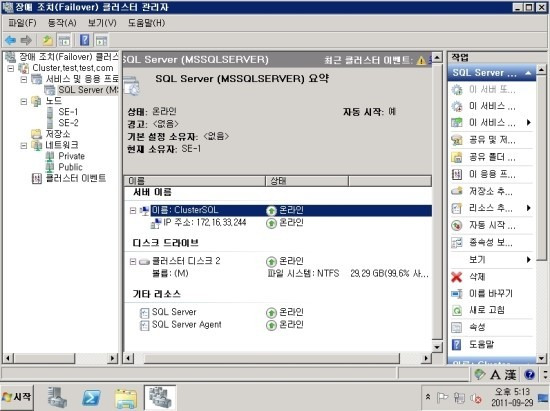
Task: Click the yellow warning icon for recent cluster events
Action: 421,60
